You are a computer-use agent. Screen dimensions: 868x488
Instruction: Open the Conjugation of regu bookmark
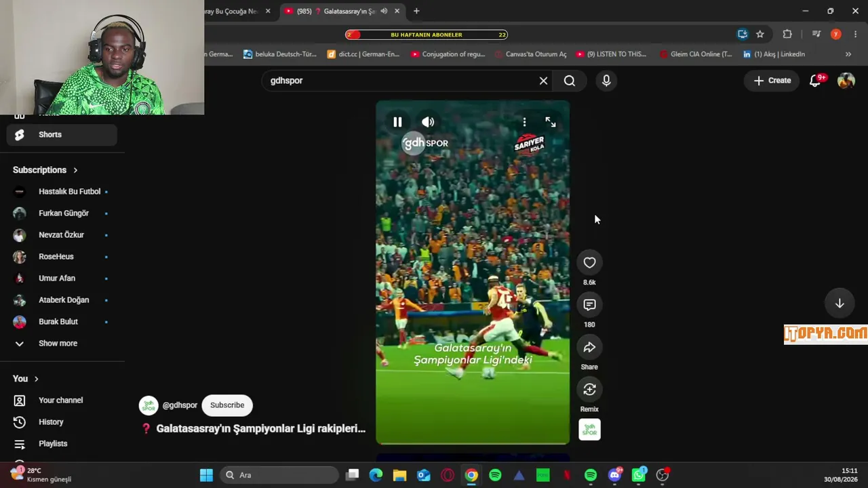tap(448, 54)
